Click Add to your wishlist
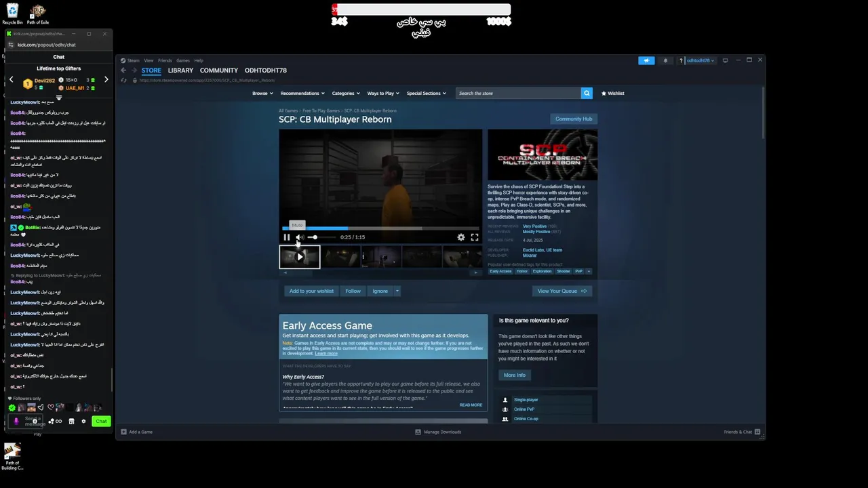 [x=311, y=291]
